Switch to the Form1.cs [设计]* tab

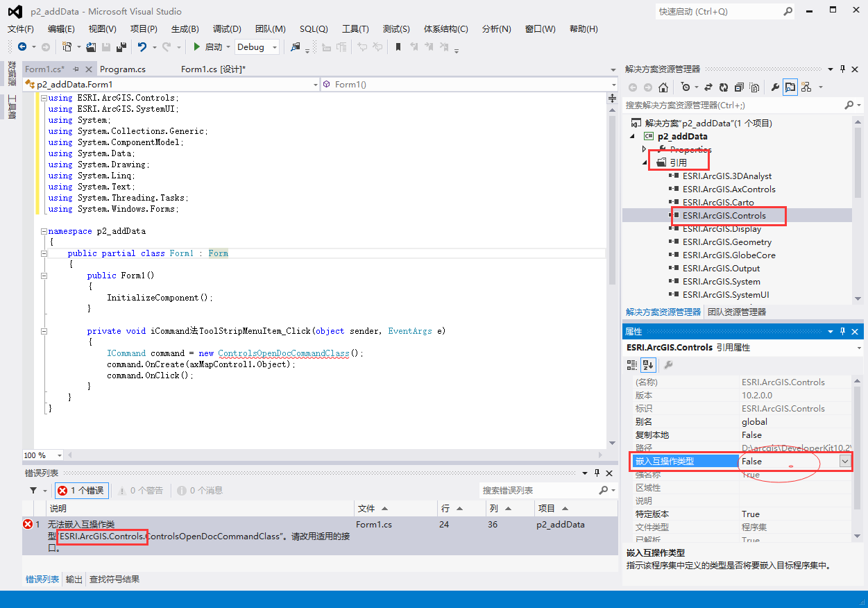pos(213,69)
